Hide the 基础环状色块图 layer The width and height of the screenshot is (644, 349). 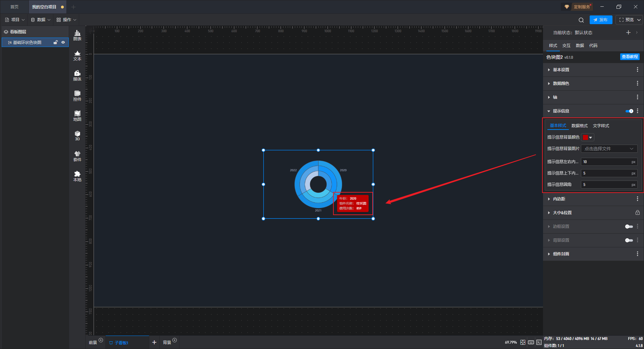(63, 42)
